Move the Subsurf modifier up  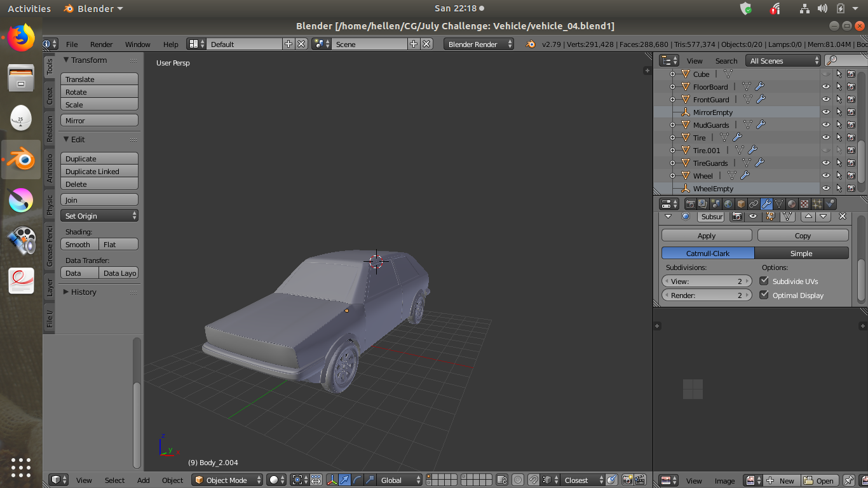[808, 217]
